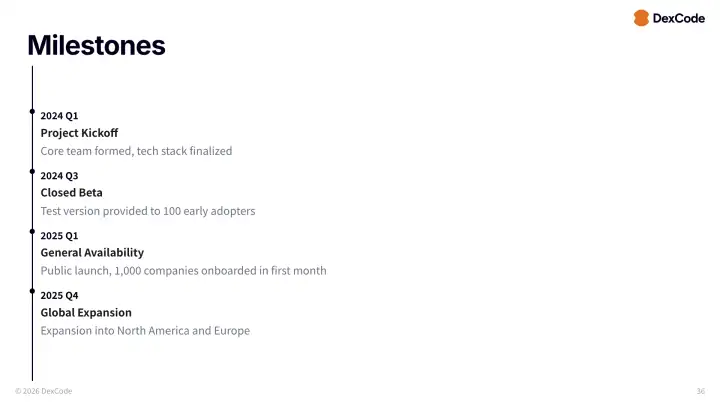Screen dimensions: 720x405
Task: Click the Global Expansion heading
Action: click(86, 313)
